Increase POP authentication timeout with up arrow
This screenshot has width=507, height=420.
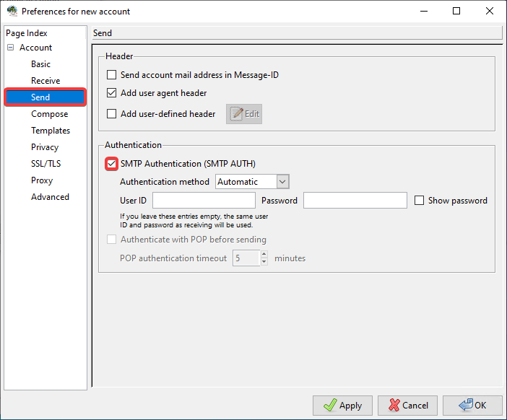tap(264, 255)
